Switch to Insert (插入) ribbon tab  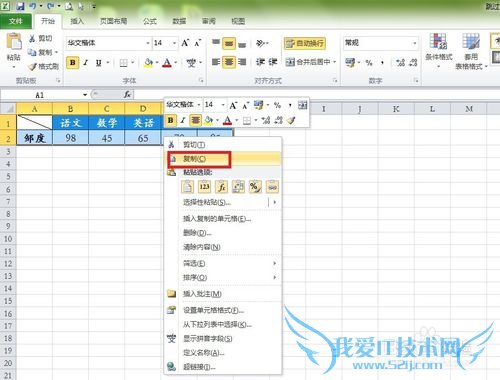(x=77, y=21)
